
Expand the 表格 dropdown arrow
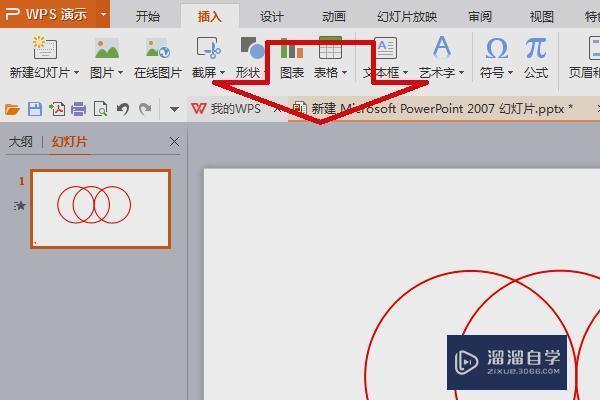[344, 72]
